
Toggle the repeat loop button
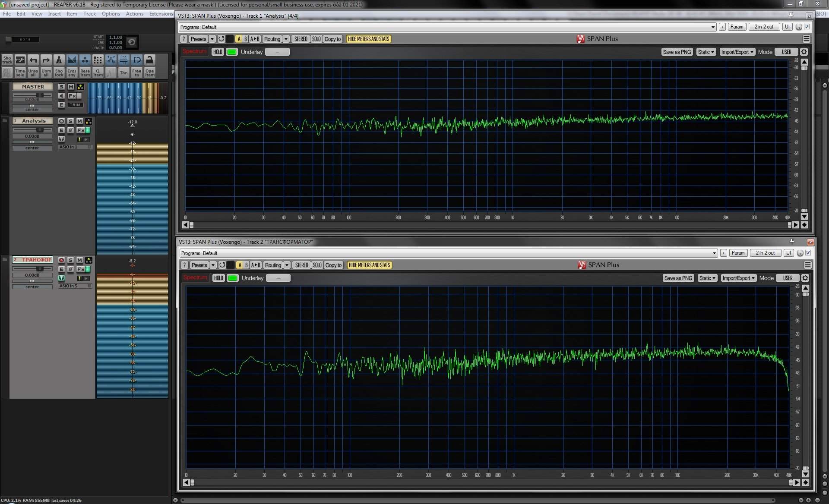(132, 42)
